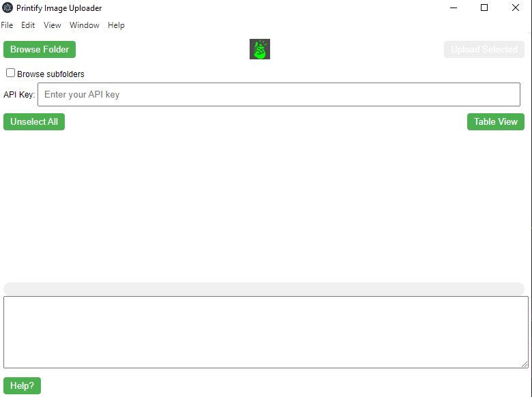Screen dimensions: 532x397
Task: Open the File menu
Action: pos(7,25)
